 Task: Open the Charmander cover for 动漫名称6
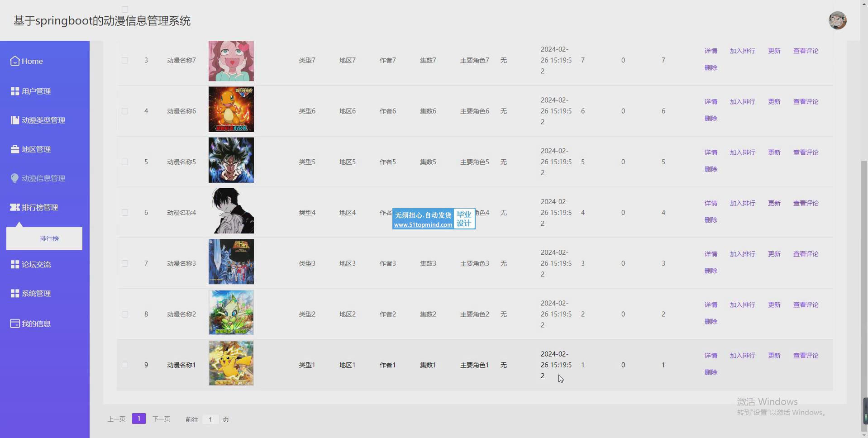pos(231,109)
